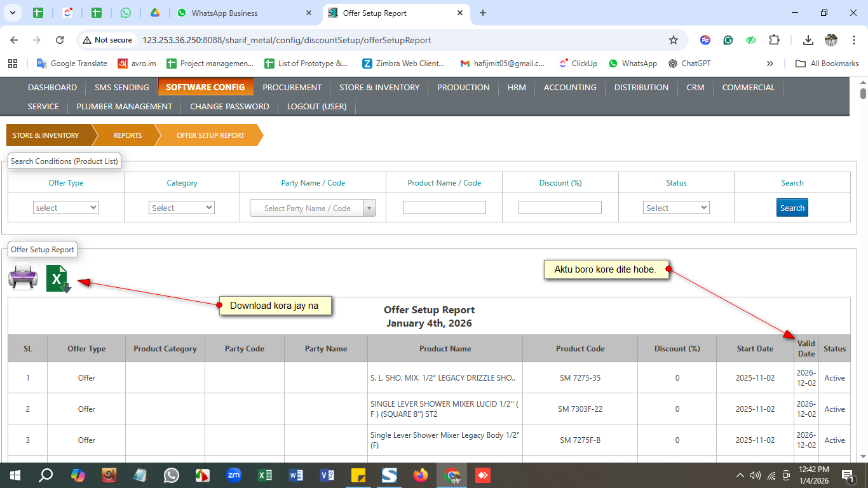
Task: Click CHANGE PASSWORD in the navigation
Action: coord(229,106)
